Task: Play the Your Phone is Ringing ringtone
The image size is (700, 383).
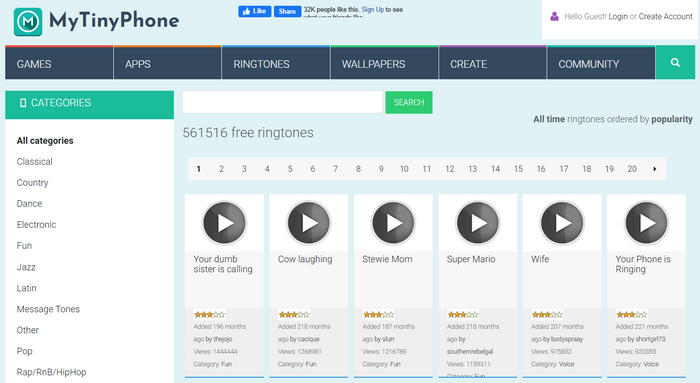Action: (646, 222)
